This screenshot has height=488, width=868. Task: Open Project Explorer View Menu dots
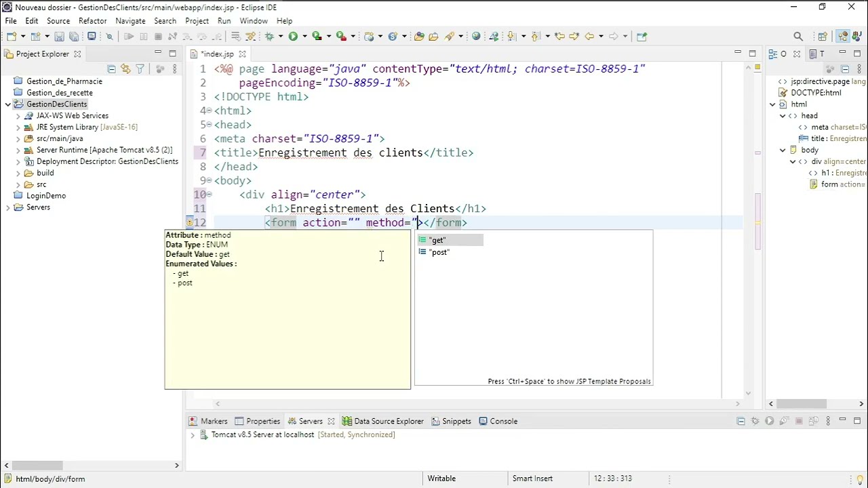174,68
